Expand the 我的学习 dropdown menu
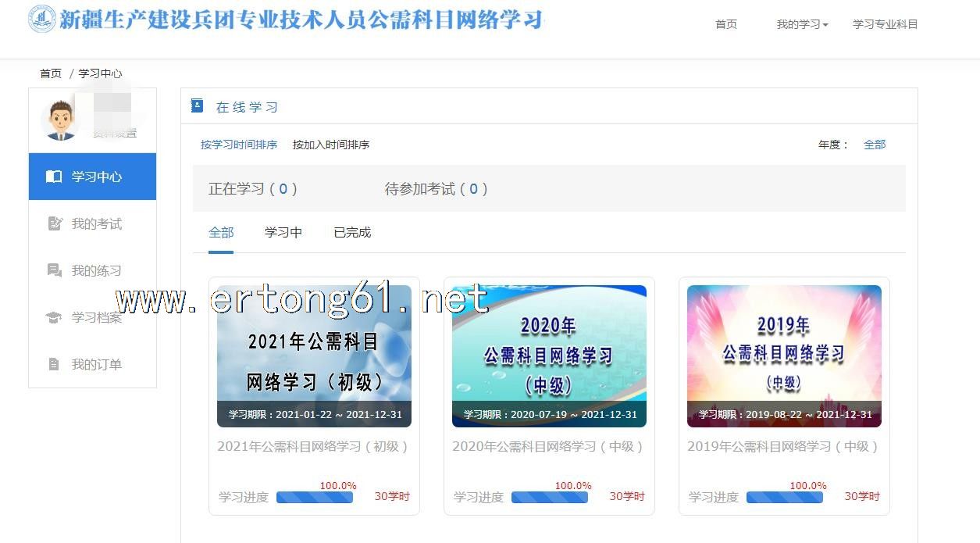 (802, 24)
